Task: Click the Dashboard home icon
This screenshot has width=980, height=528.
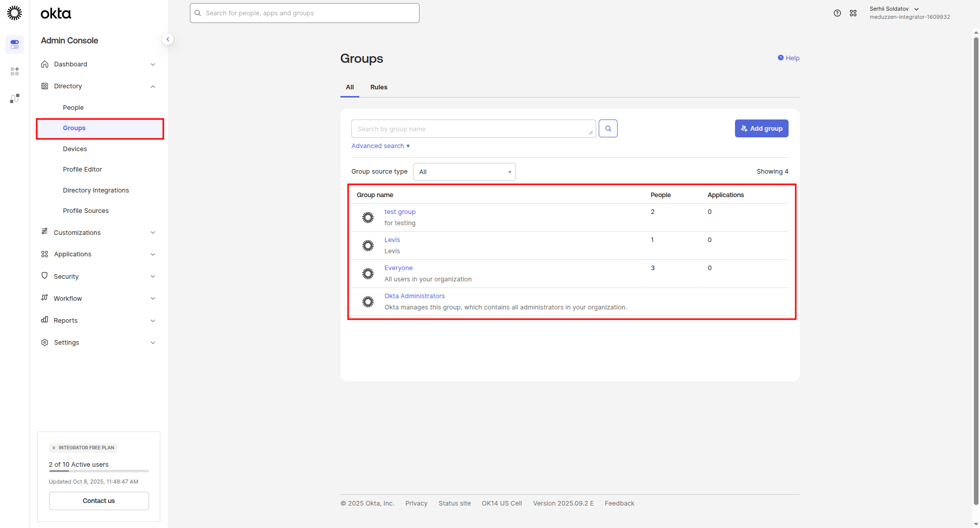Action: [45, 64]
